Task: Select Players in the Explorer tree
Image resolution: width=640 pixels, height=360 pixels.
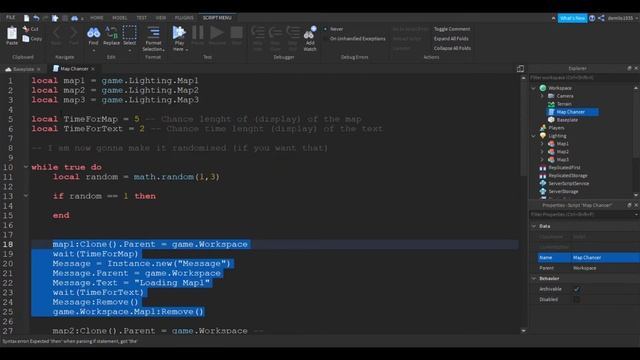Action: click(556, 128)
